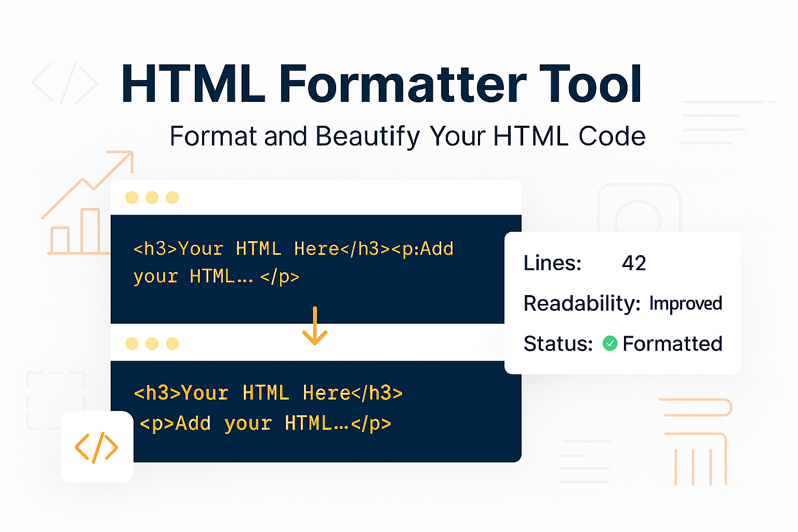Click the Formatted status text
The image size is (798, 532).
pyautogui.click(x=672, y=343)
